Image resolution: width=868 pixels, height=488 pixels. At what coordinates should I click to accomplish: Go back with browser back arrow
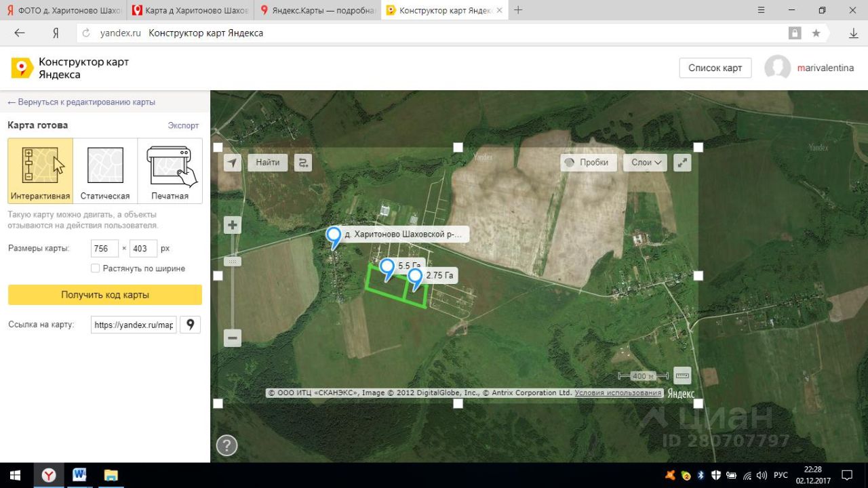tap(20, 33)
